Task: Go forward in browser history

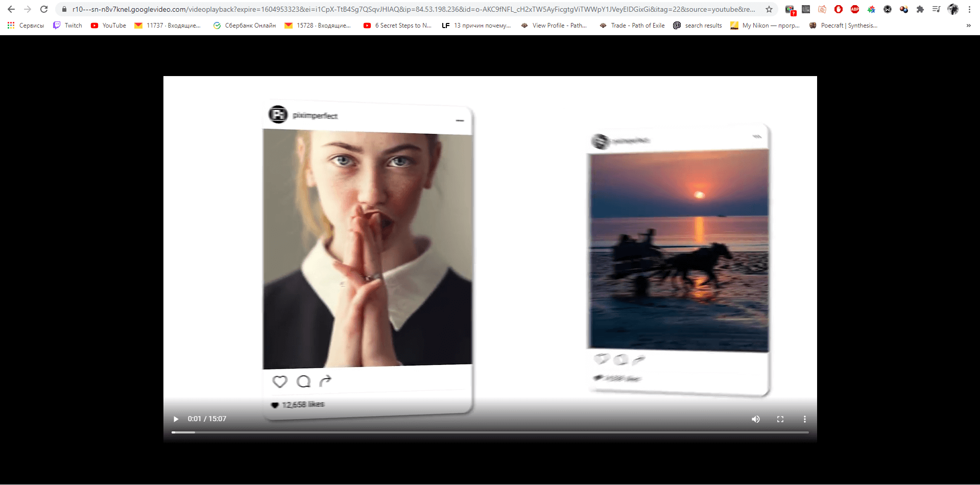Action: (x=28, y=9)
